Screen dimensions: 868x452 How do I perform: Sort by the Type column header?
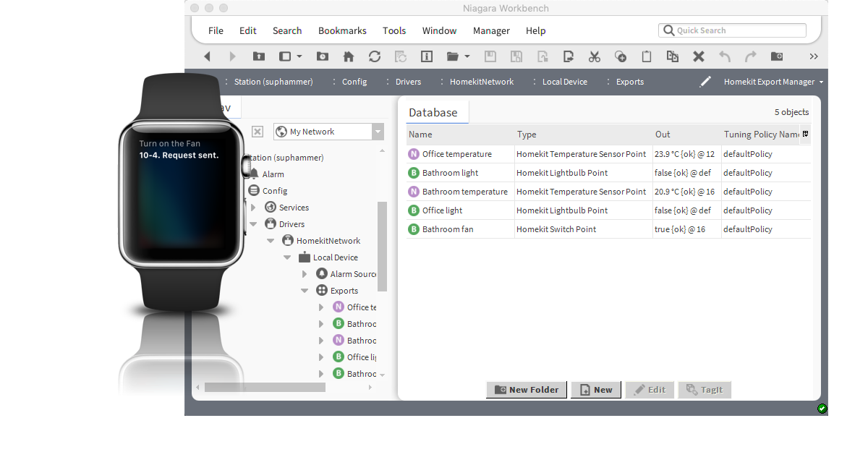[x=583, y=135]
